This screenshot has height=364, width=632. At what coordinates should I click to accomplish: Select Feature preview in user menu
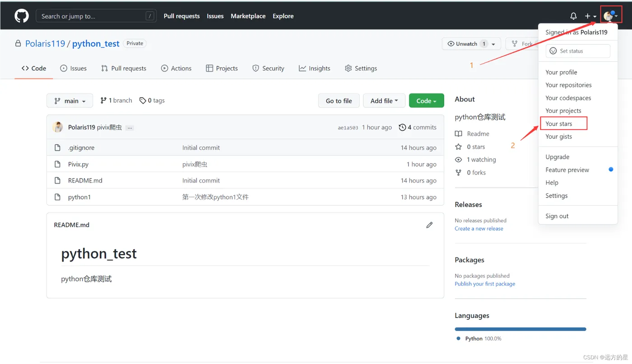coord(578,170)
